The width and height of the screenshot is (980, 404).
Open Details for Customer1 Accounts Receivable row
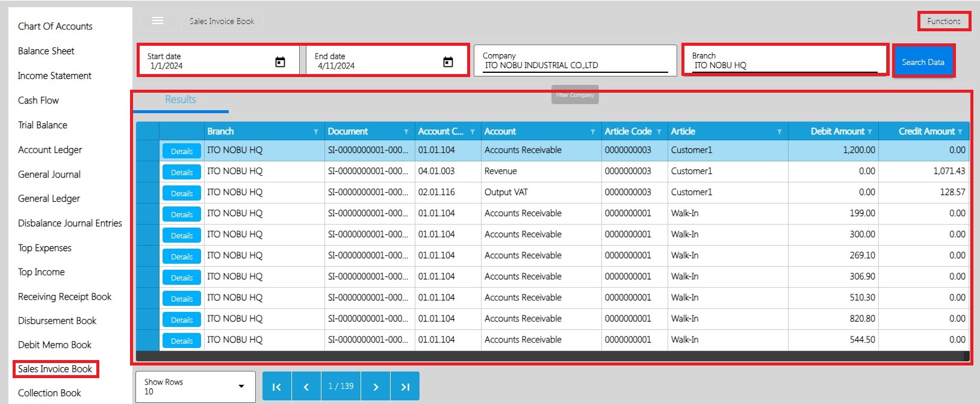point(182,151)
